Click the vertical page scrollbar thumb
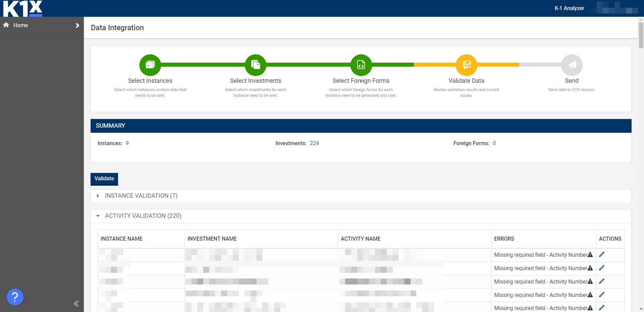The image size is (644, 312). click(641, 35)
